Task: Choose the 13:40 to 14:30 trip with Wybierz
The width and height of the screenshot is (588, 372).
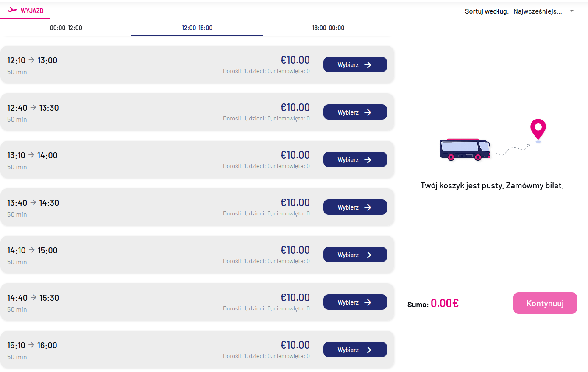Action: (355, 207)
